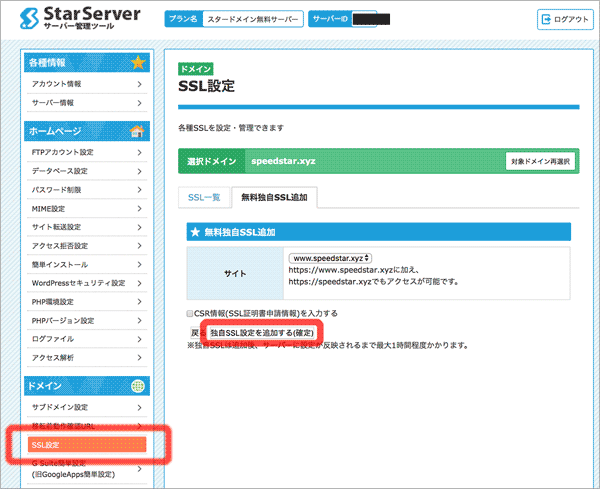Open FTPアカウント設定 menu item
The width and height of the screenshot is (600, 489).
pos(87,152)
